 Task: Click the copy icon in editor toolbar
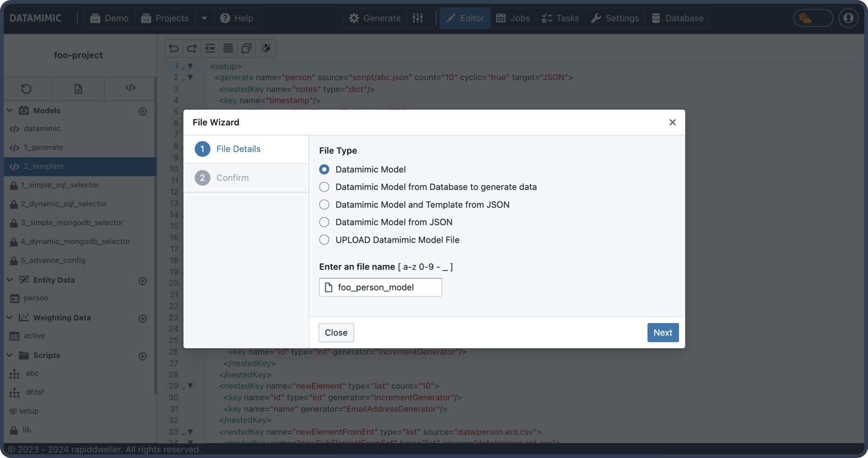246,48
